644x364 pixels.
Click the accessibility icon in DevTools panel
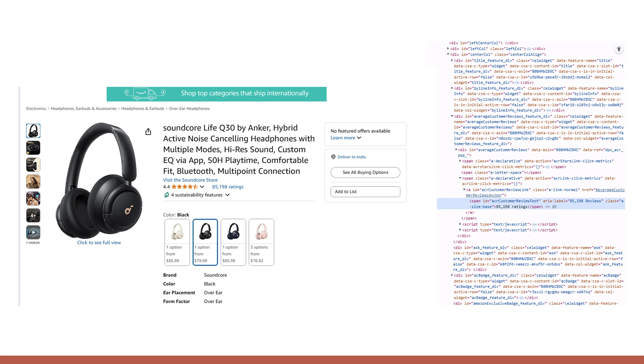coord(619,49)
